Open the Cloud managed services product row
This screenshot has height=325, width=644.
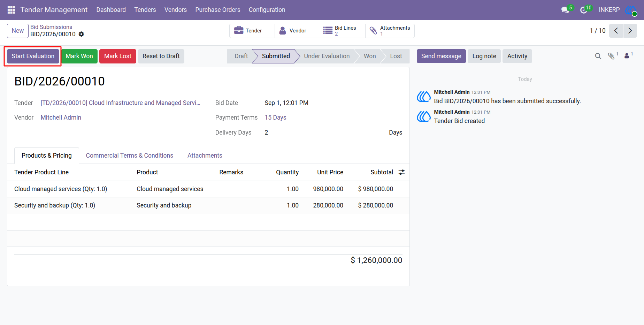pos(208,189)
